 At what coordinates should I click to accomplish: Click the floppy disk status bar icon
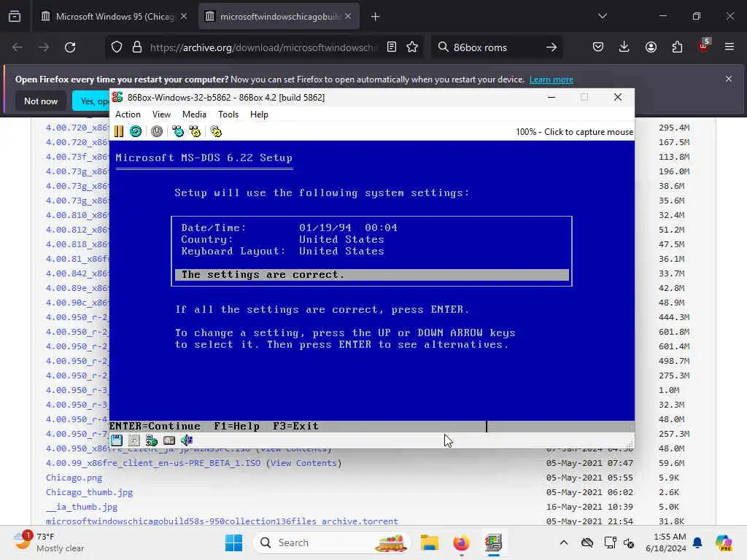point(117,440)
